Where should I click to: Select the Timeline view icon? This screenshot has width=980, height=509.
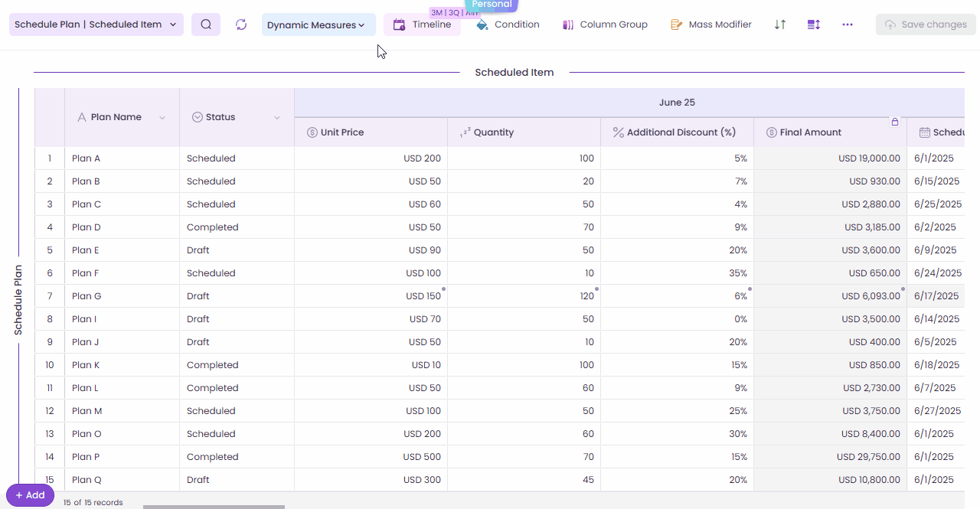[399, 24]
